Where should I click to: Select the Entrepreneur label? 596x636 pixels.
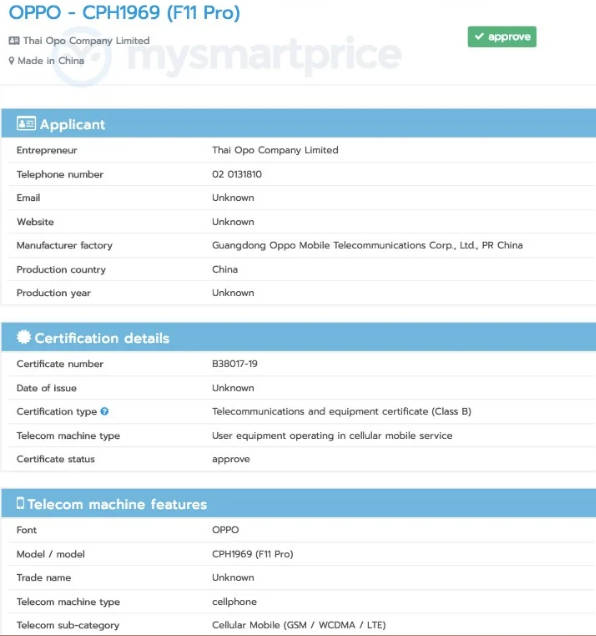(x=47, y=150)
